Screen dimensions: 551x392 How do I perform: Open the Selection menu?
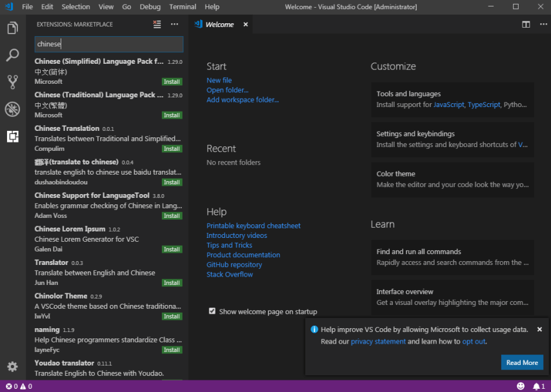75,6
